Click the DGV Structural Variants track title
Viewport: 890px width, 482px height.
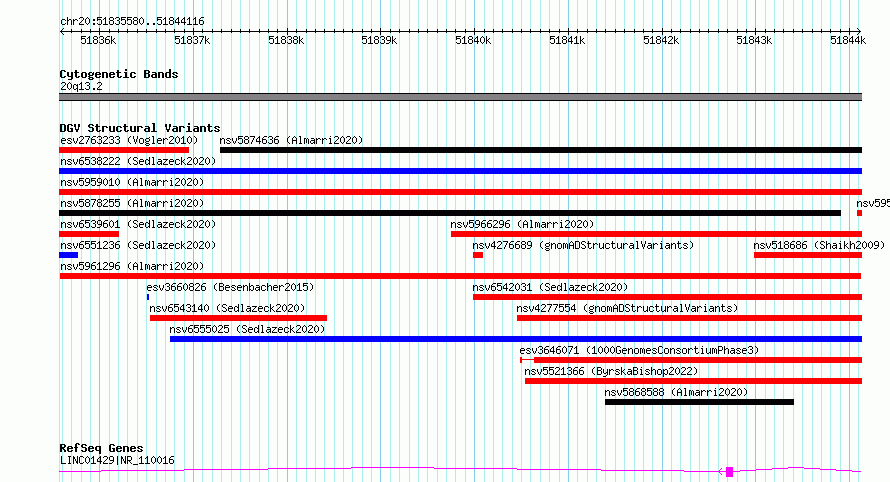point(140,128)
